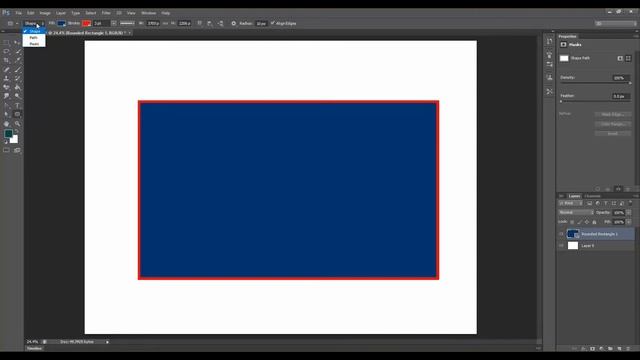Open the Stroke color swatch
This screenshot has width=640, height=360.
pyautogui.click(x=86, y=24)
